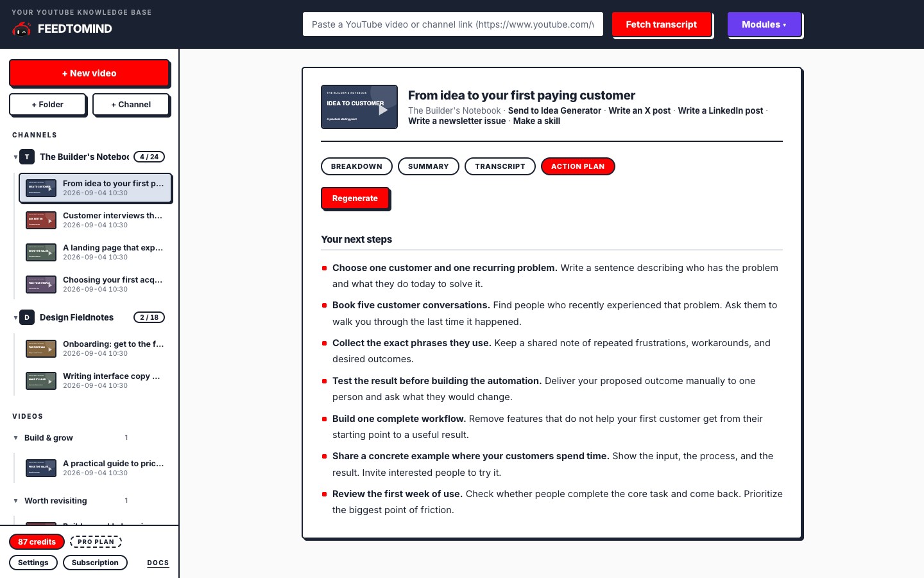
Task: Click Send to Idea Generator link
Action: [554, 110]
